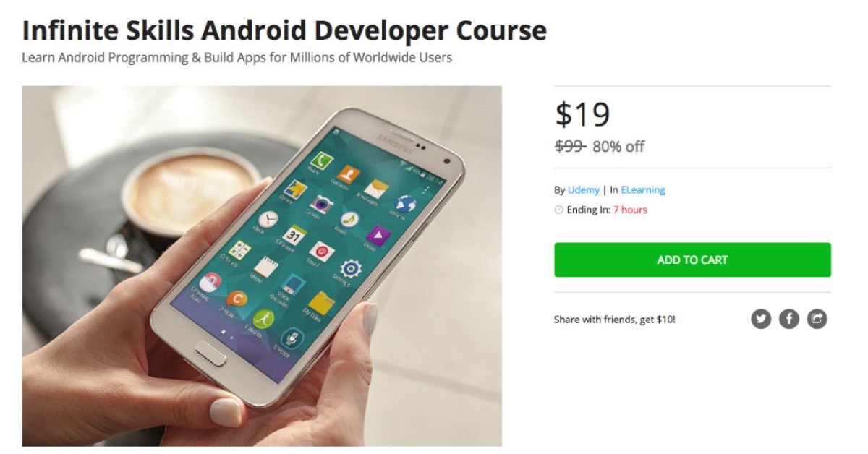Tap the Settings gear icon on phone

coord(351,268)
